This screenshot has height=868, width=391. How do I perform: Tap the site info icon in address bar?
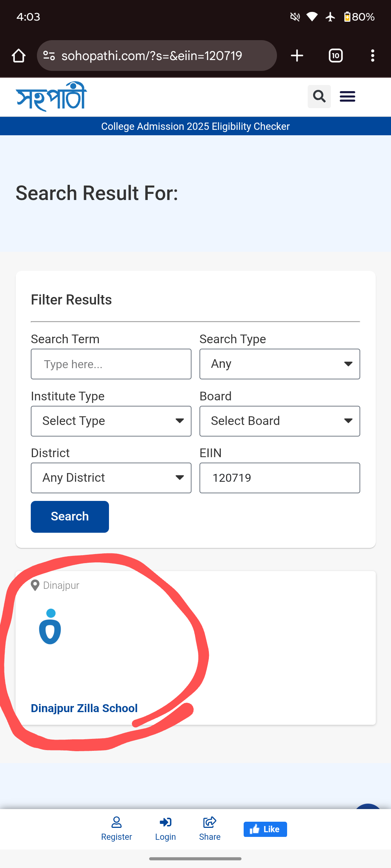(49, 56)
